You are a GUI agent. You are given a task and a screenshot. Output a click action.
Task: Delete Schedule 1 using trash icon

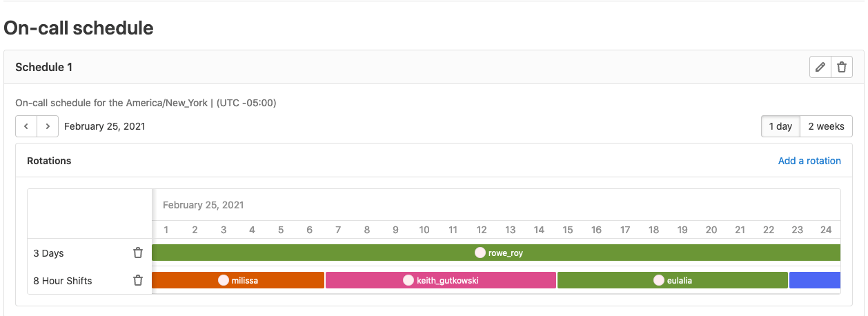tap(841, 68)
